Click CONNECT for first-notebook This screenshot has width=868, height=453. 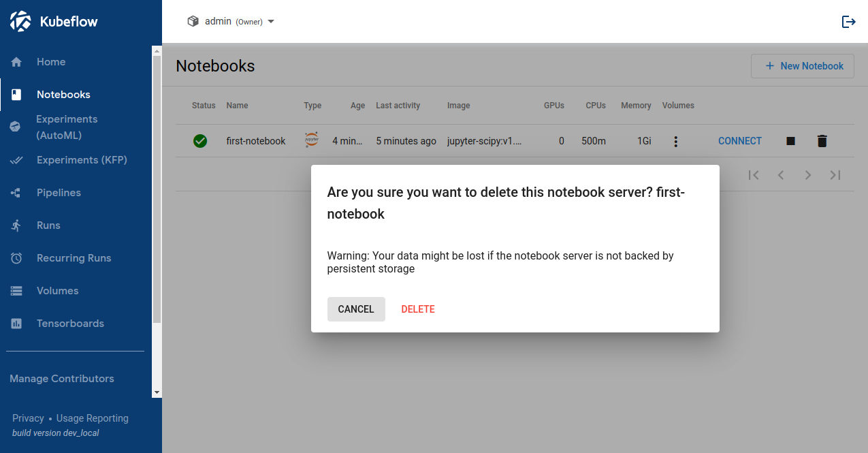739,141
